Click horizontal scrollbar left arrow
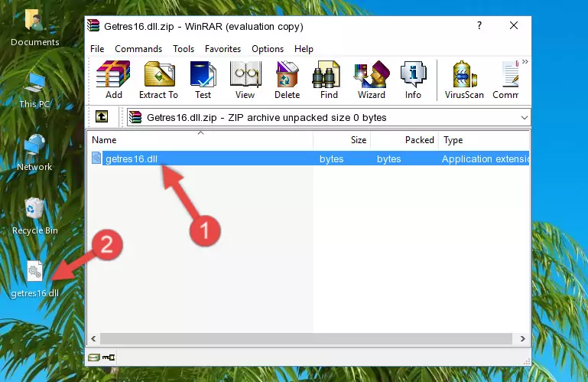 (93, 339)
